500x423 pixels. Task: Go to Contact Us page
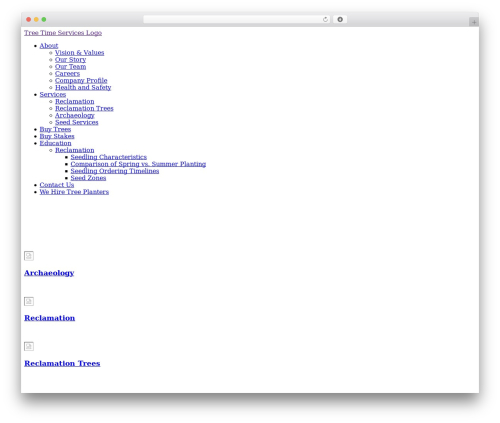coord(57,185)
